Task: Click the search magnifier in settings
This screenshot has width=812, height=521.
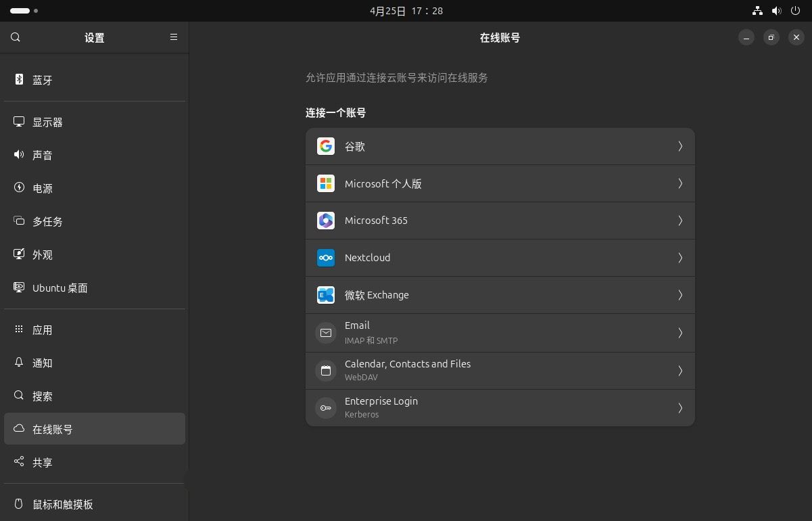Action: pyautogui.click(x=15, y=37)
